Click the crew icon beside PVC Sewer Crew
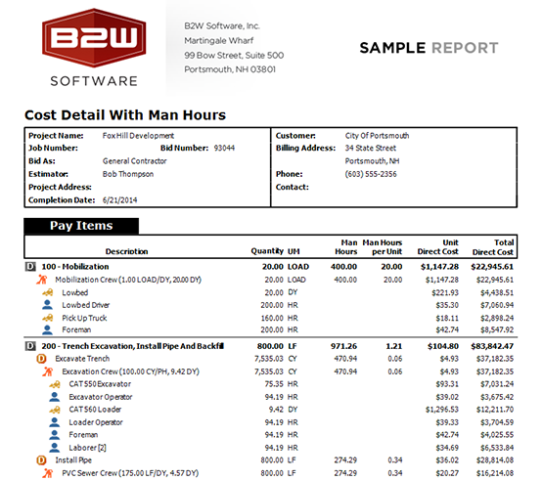Viewport: 543px width, 480px height. point(47,473)
